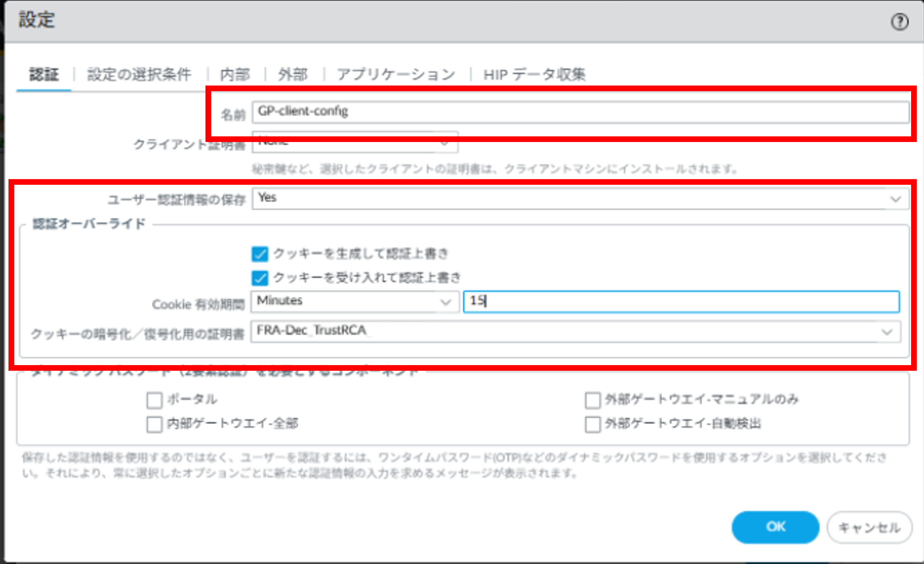This screenshot has width=924, height=564.
Task: Switch to HIP データ収集 tab
Action: click(x=534, y=75)
